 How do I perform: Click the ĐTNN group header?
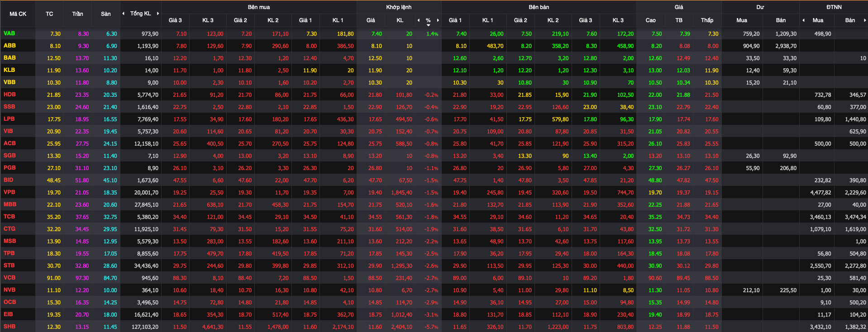(834, 7)
